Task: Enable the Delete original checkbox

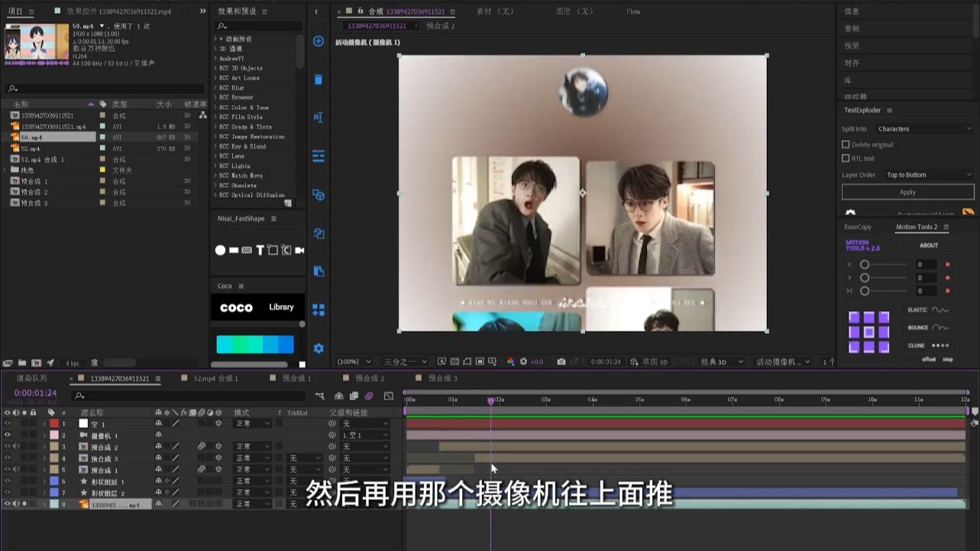Action: point(846,144)
